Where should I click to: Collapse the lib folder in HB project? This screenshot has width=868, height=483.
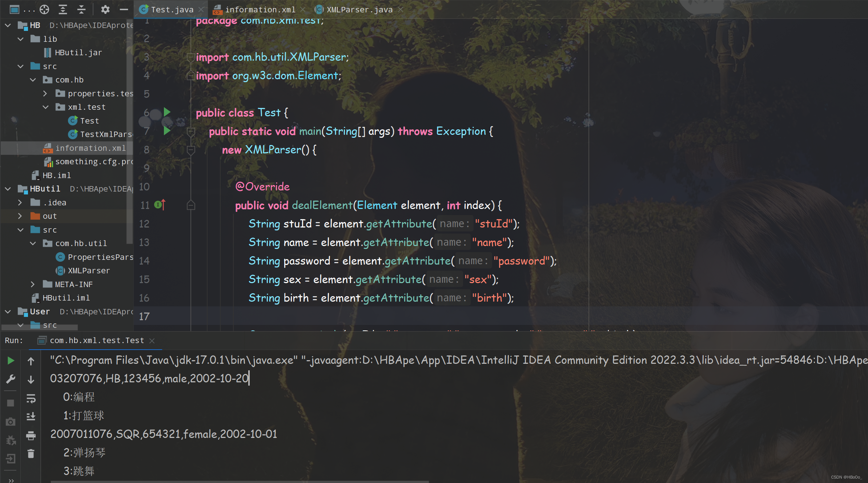click(21, 39)
